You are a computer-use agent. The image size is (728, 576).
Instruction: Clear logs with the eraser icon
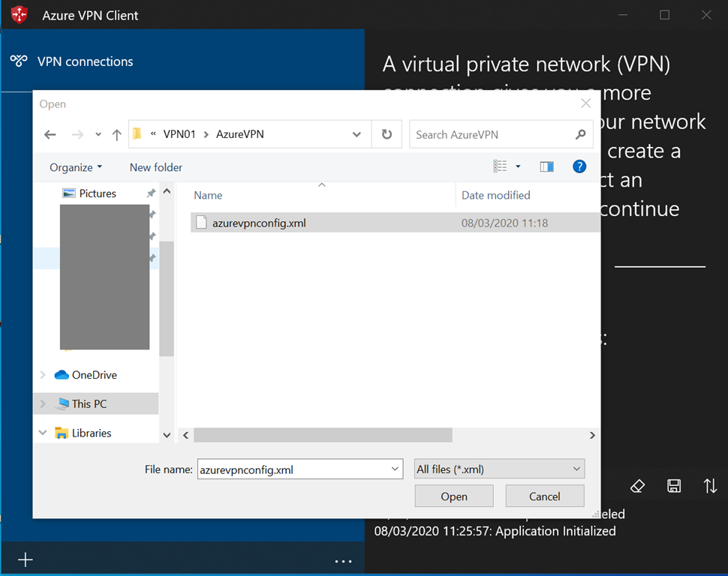637,486
